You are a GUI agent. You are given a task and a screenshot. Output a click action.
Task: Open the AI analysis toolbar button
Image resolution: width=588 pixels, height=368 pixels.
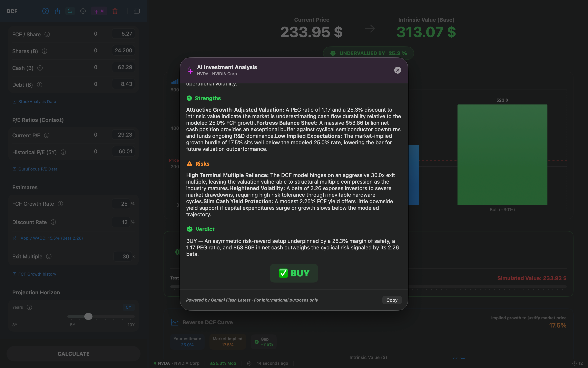[99, 11]
